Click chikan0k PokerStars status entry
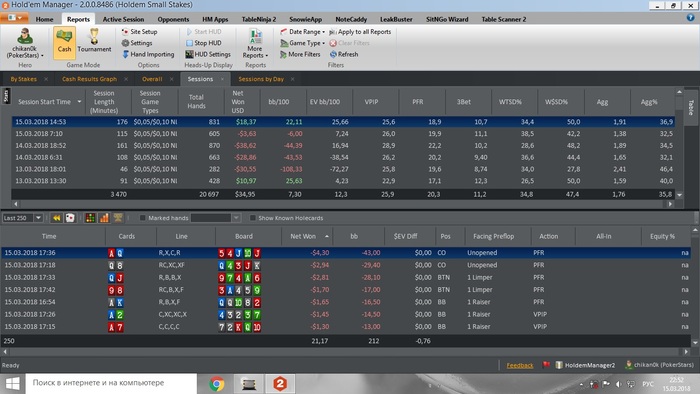This screenshot has width=700, height=394. pos(660,365)
